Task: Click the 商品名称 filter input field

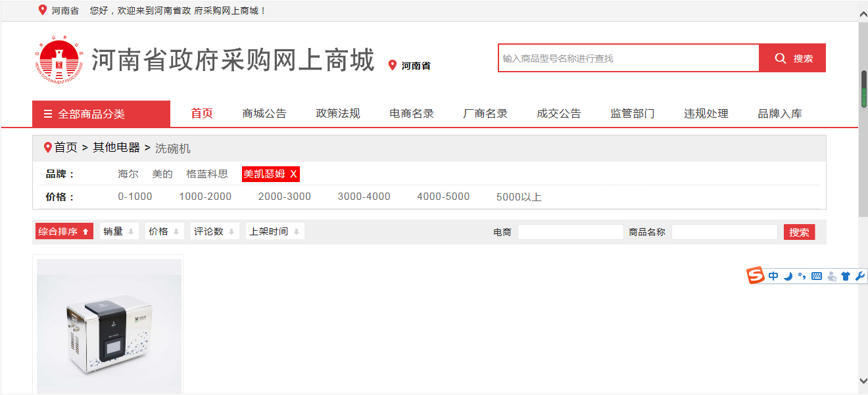Action: pos(724,232)
